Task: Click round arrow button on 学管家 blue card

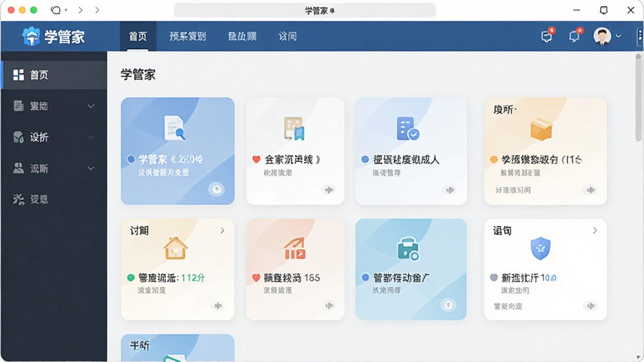Action: 216,189
